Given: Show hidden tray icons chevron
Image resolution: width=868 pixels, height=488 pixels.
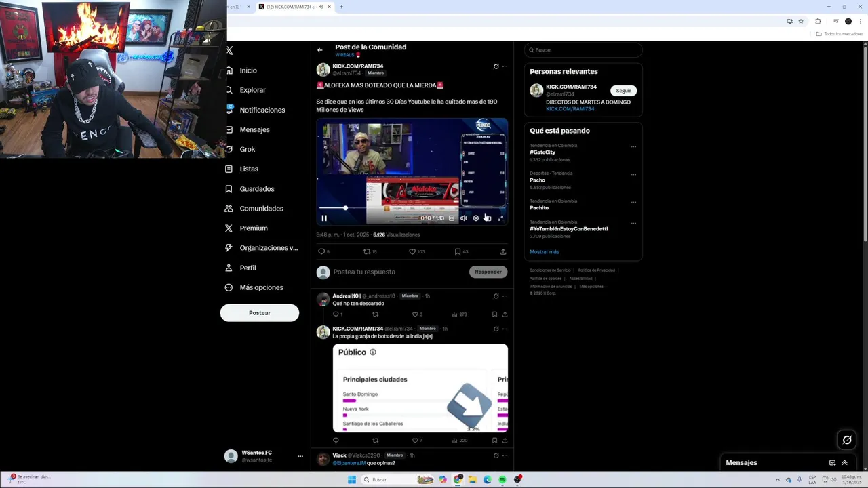Looking at the screenshot, I should 778,480.
